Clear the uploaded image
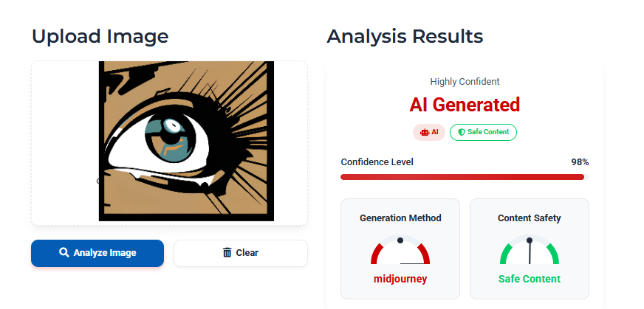The image size is (644, 309). click(x=241, y=253)
